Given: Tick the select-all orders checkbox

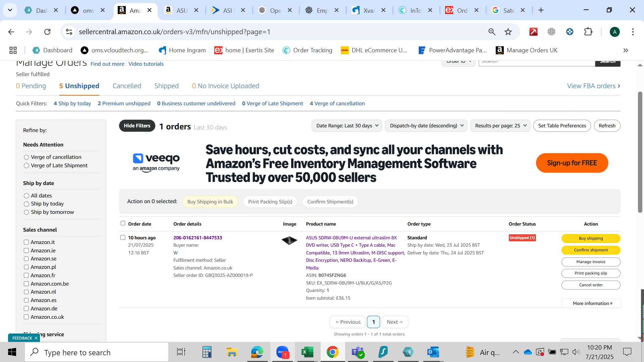Looking at the screenshot, I should tap(123, 223).
